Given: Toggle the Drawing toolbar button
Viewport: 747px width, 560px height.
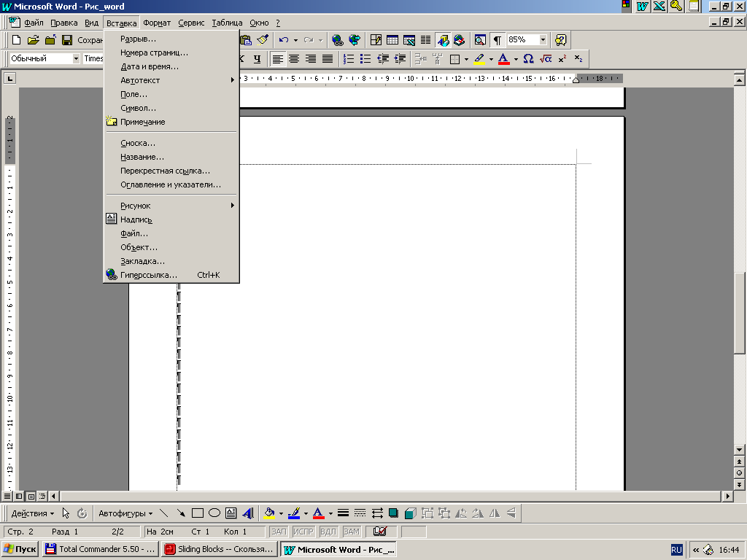Looking at the screenshot, I should tap(443, 40).
